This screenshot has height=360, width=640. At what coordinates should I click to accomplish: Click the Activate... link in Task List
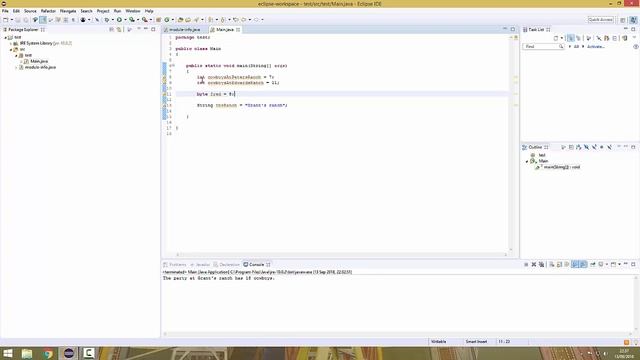[596, 47]
